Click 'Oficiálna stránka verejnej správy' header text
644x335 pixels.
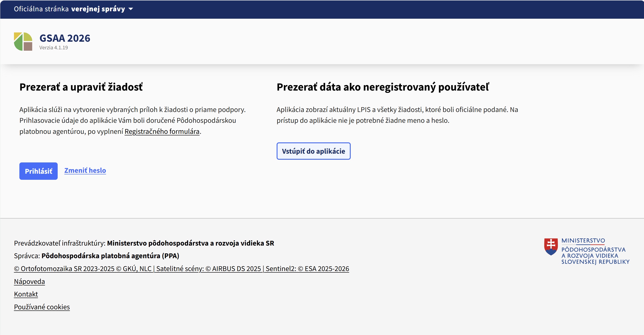click(69, 9)
